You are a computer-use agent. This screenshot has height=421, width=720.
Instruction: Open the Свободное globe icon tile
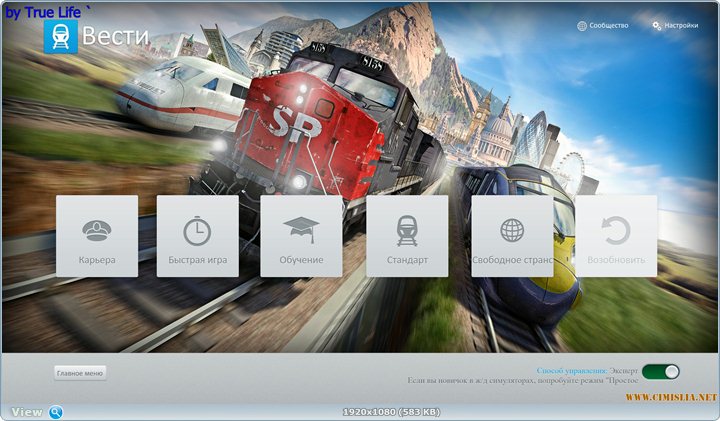[512, 236]
